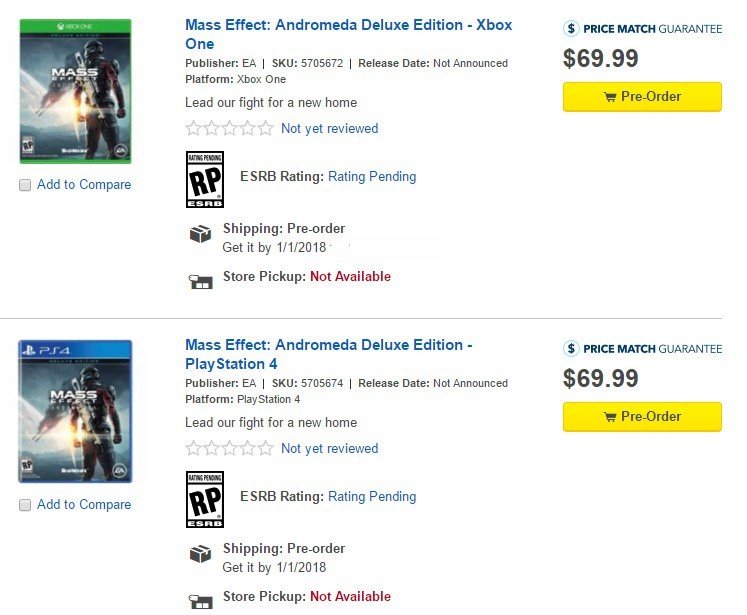747x615 pixels.
Task: Click Not yet reviewed link for PlayStation 4
Action: [x=329, y=449]
